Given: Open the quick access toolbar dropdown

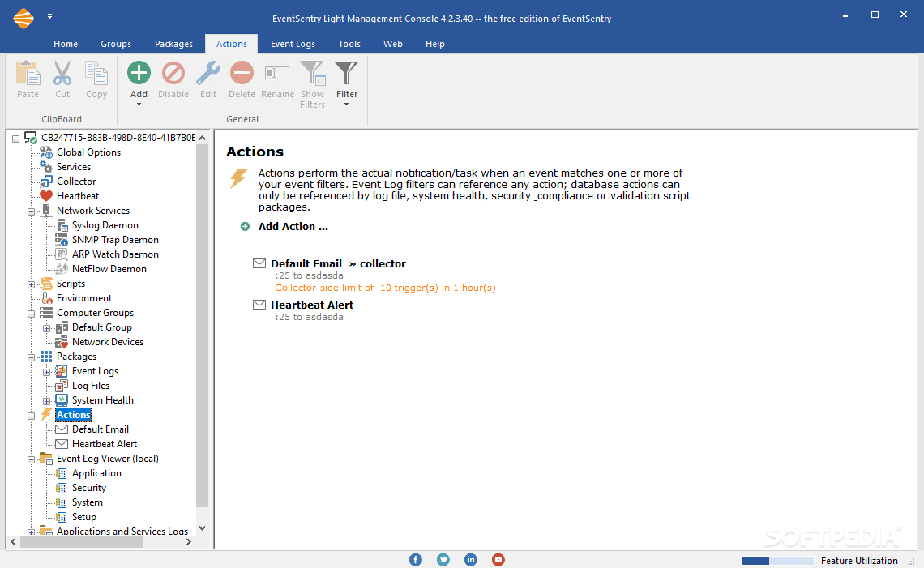Looking at the screenshot, I should coord(49,16).
